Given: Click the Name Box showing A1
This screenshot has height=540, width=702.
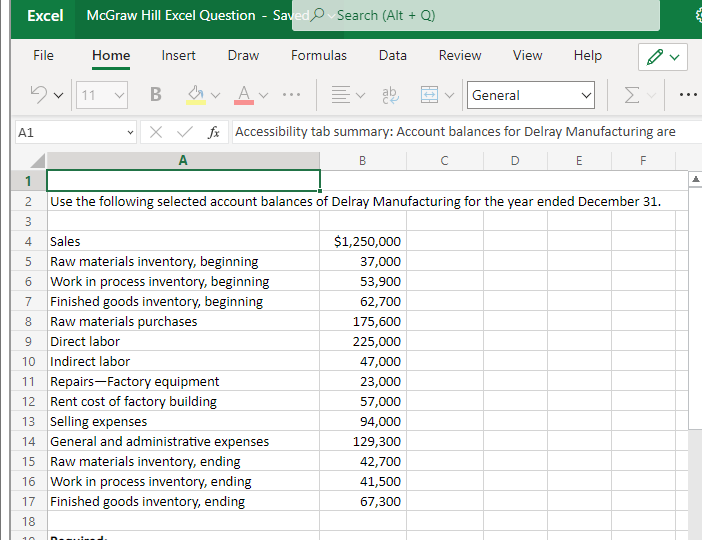Looking at the screenshot, I should pos(75,133).
